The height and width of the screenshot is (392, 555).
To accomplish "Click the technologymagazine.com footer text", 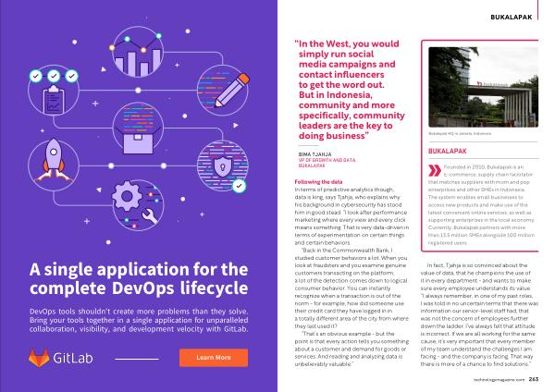I will coord(499,380).
